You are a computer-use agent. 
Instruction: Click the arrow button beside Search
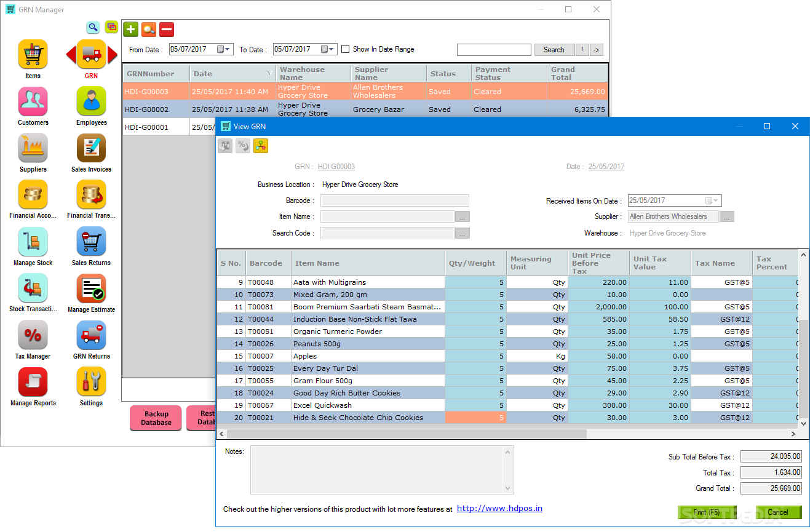pyautogui.click(x=597, y=50)
